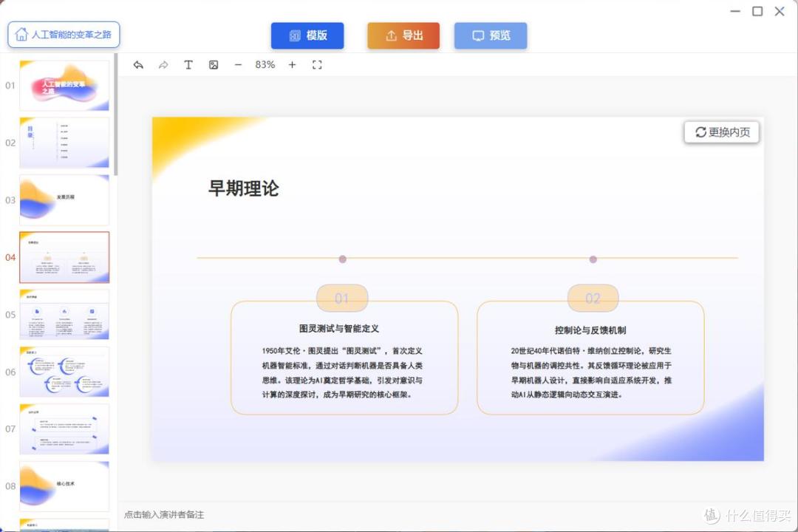Select slide 04 thumbnail
Viewport: 798px width, 532px height.
[64, 257]
